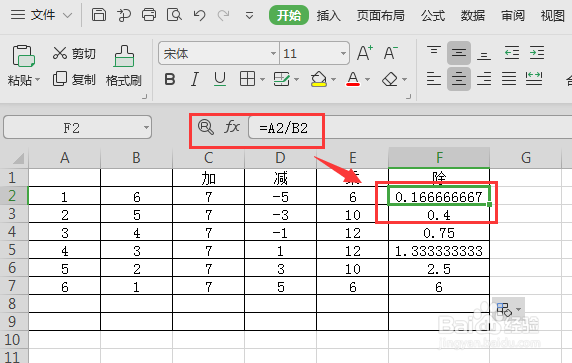
Task: Increase font size with A+ icon
Action: [x=365, y=53]
